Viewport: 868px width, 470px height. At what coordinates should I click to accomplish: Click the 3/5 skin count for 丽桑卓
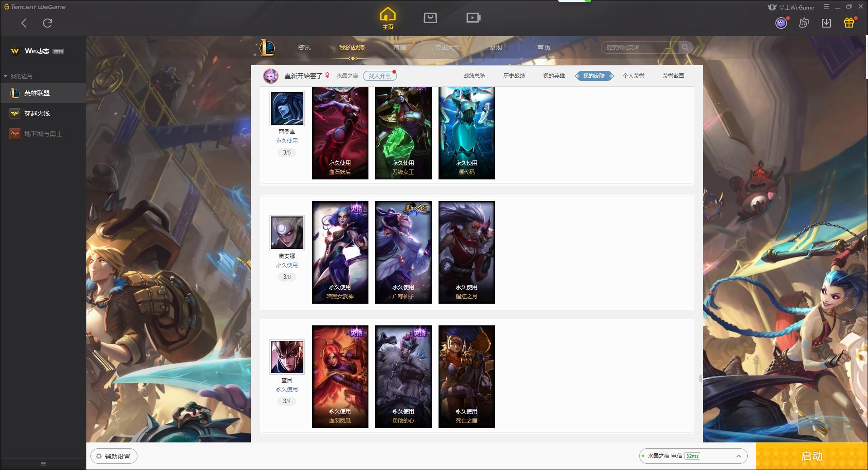coord(287,153)
